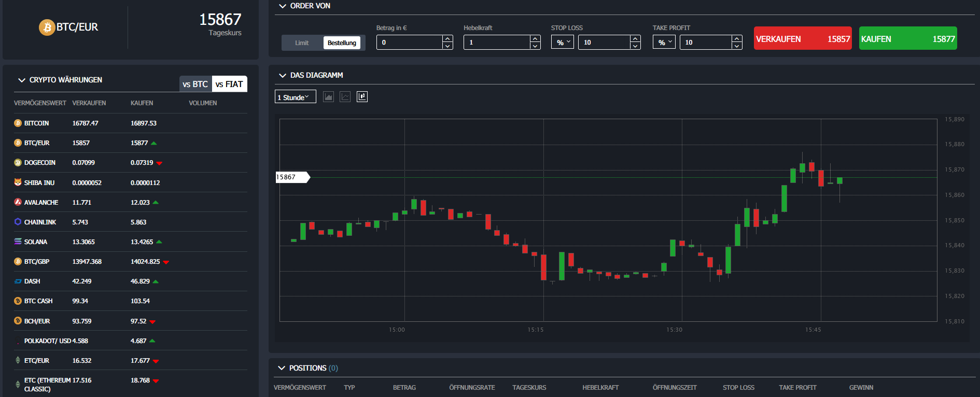Select the CHAINLINK row name
The width and height of the screenshot is (980, 397).
(40, 222)
